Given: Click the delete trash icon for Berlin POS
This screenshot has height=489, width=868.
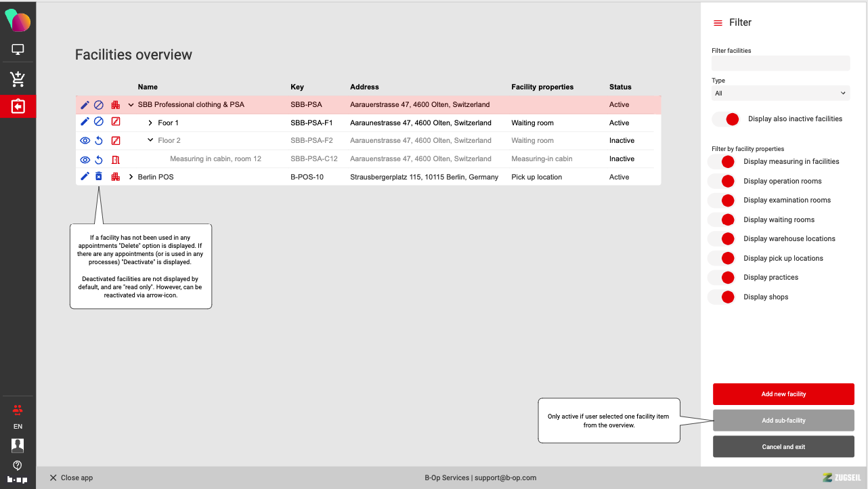Looking at the screenshot, I should coord(99,177).
